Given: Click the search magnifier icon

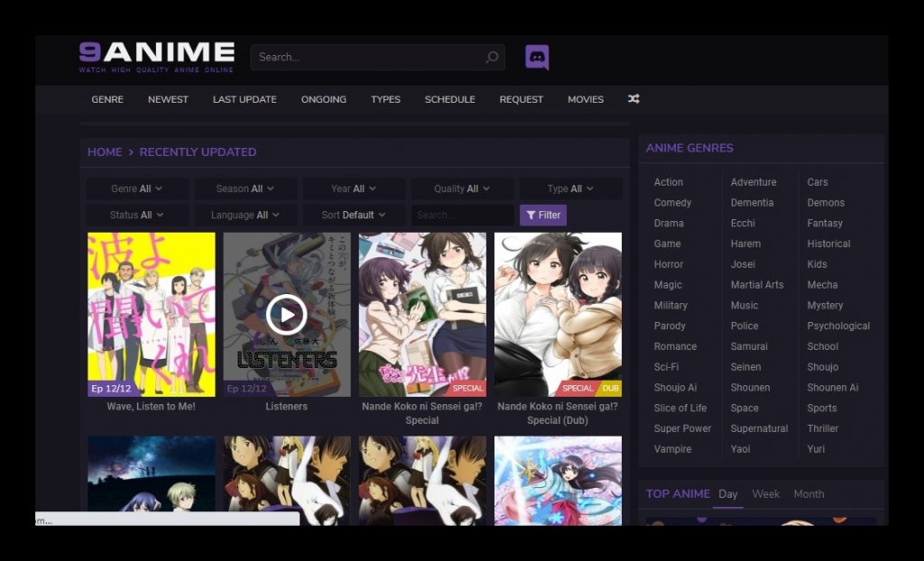Looking at the screenshot, I should pyautogui.click(x=492, y=57).
